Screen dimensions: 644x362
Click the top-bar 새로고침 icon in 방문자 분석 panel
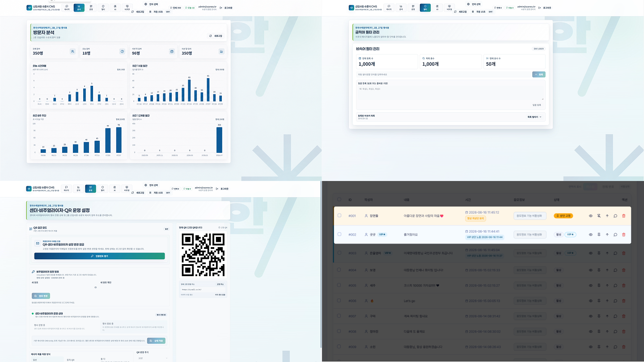pyautogui.click(x=132, y=12)
